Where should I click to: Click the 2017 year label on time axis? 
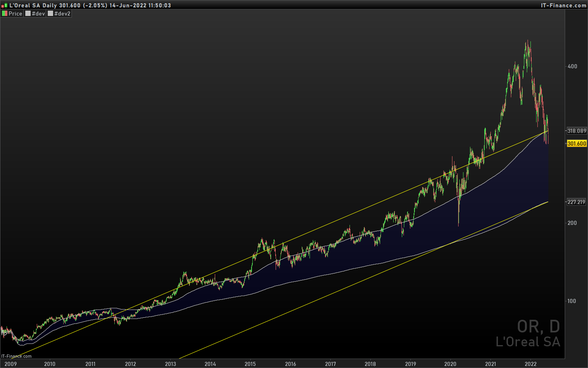(x=331, y=364)
